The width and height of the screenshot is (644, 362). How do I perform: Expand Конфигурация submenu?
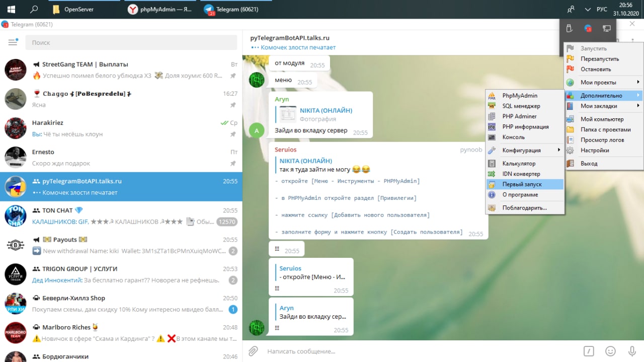525,150
